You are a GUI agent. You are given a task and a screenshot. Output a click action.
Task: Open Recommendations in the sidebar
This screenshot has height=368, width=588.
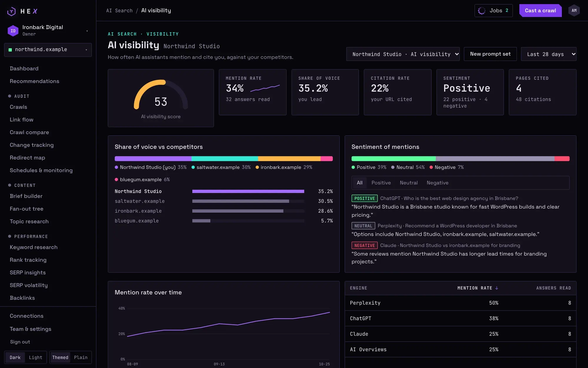point(34,81)
